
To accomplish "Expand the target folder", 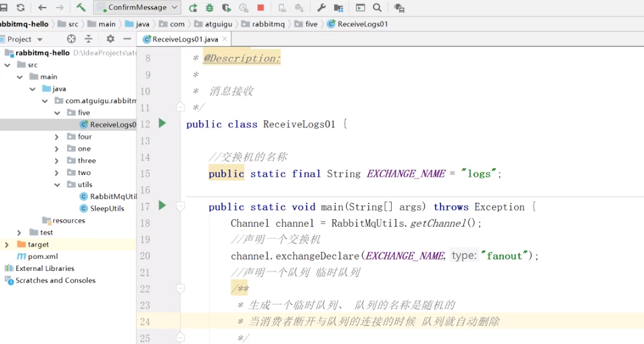I will 7,244.
